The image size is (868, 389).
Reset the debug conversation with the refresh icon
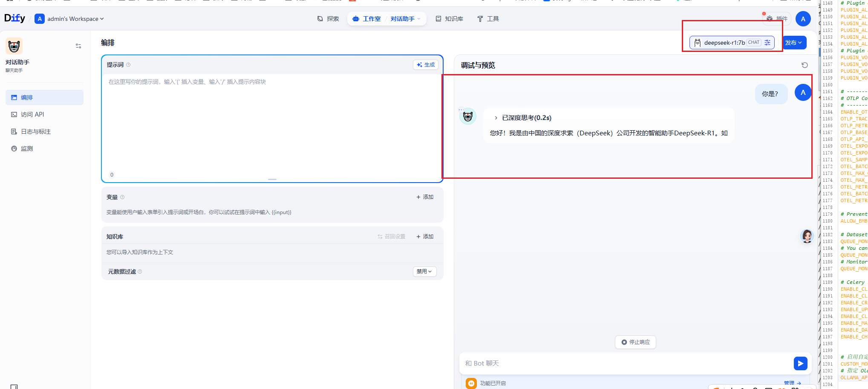coord(805,65)
